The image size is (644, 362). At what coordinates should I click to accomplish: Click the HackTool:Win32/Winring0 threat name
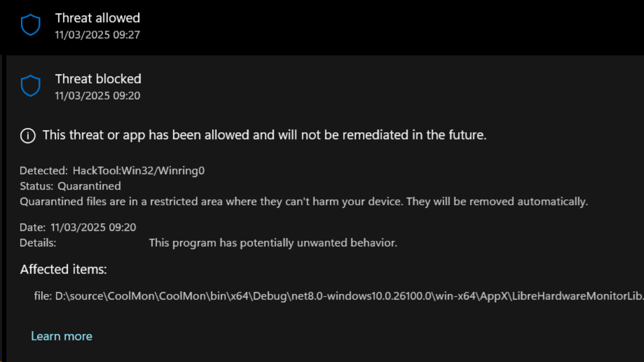pos(138,170)
